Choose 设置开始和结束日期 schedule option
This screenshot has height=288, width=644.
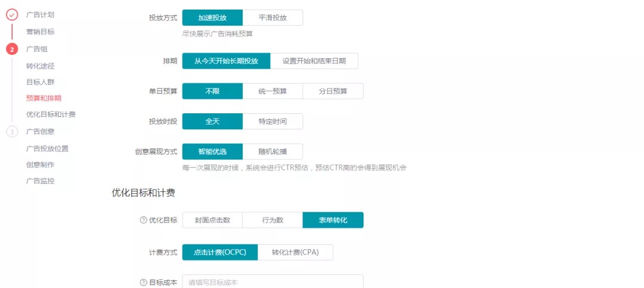pyautogui.click(x=314, y=61)
